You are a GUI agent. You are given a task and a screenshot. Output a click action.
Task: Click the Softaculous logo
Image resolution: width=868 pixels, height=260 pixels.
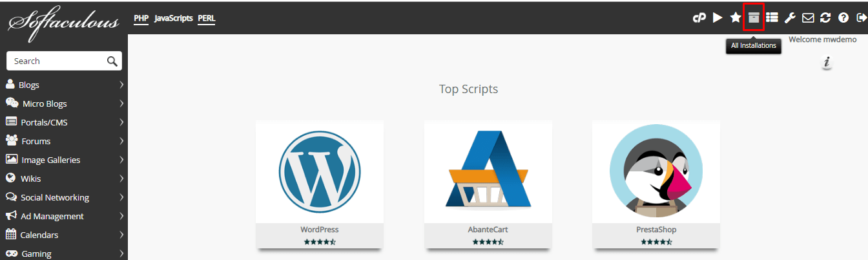click(63, 23)
